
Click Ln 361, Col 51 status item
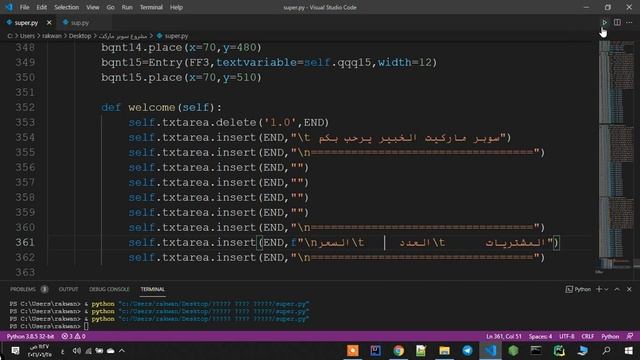(x=504, y=336)
